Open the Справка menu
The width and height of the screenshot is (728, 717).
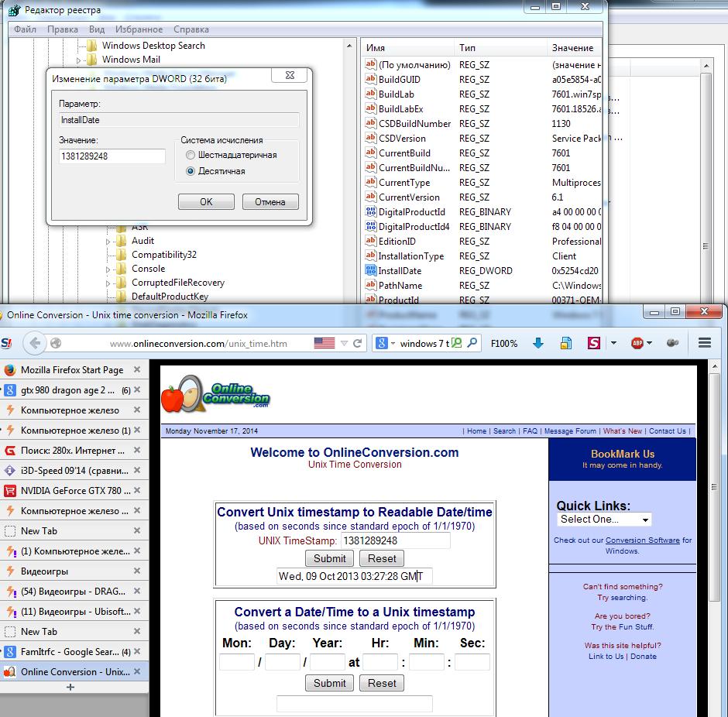pyautogui.click(x=191, y=29)
